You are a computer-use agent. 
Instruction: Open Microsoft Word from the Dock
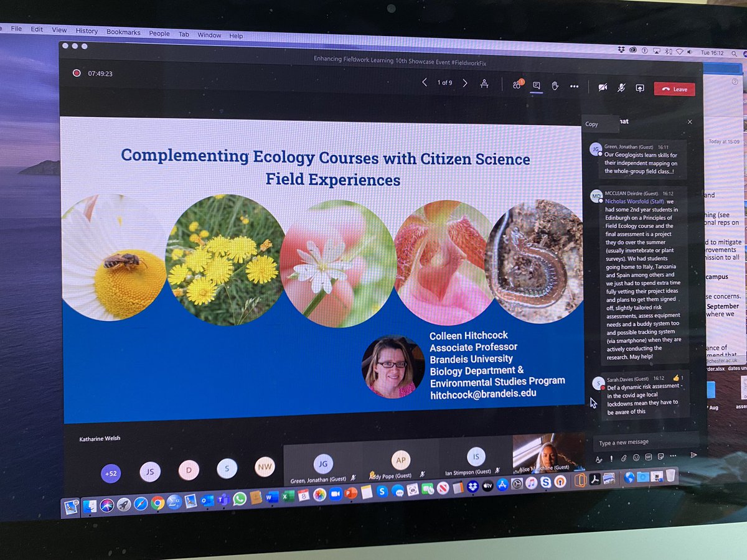tap(272, 497)
